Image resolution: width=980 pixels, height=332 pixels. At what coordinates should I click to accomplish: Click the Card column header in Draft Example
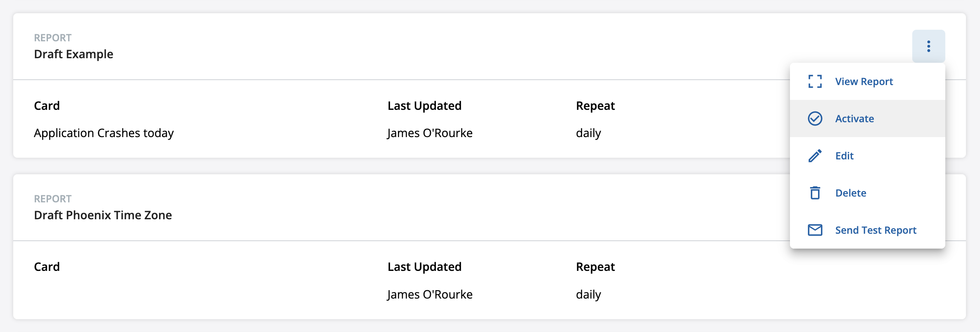click(x=47, y=106)
